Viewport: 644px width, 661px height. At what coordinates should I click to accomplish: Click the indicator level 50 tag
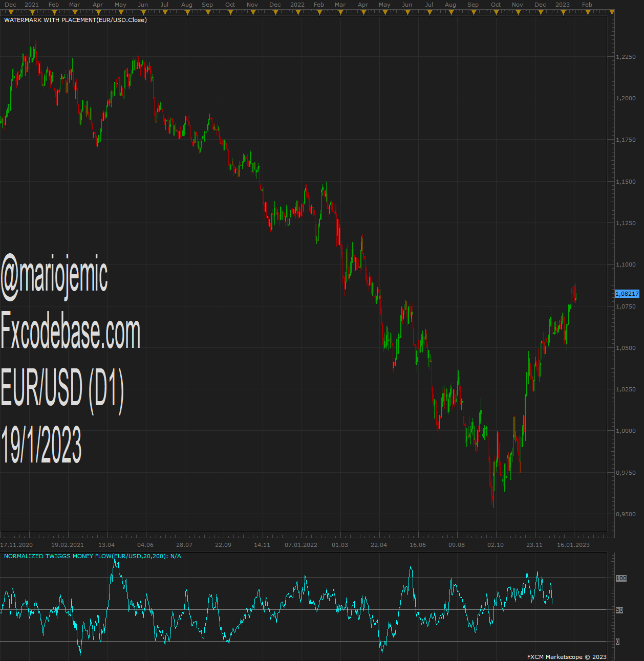click(x=619, y=610)
